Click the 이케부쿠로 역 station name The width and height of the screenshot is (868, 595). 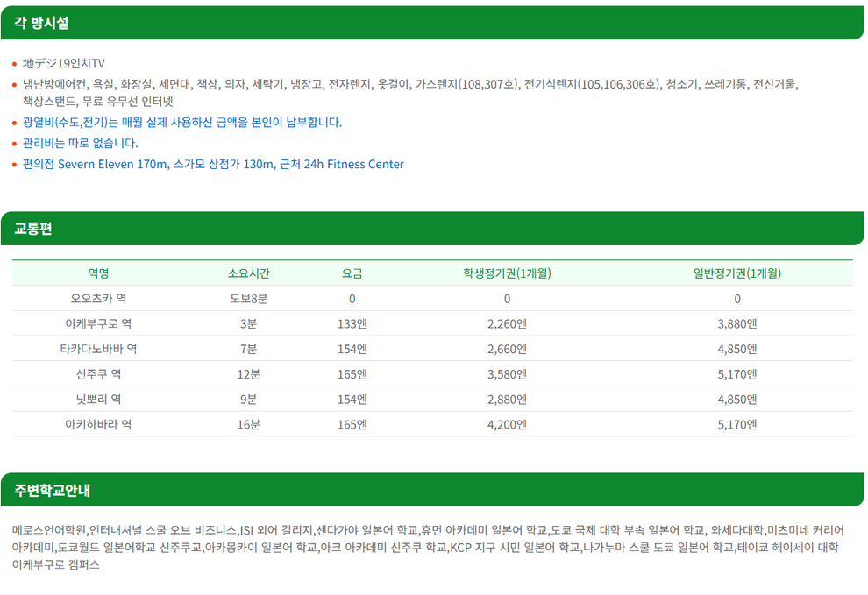98,324
